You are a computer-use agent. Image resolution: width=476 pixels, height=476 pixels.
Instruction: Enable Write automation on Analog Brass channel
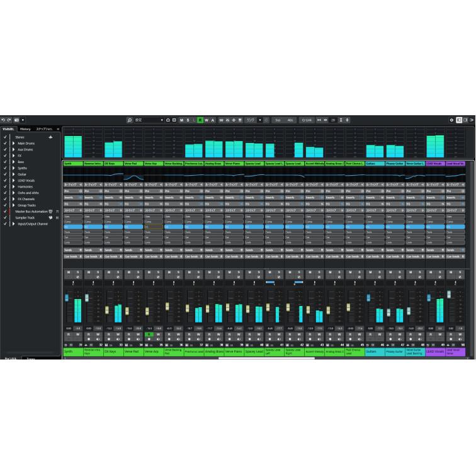pos(218,334)
